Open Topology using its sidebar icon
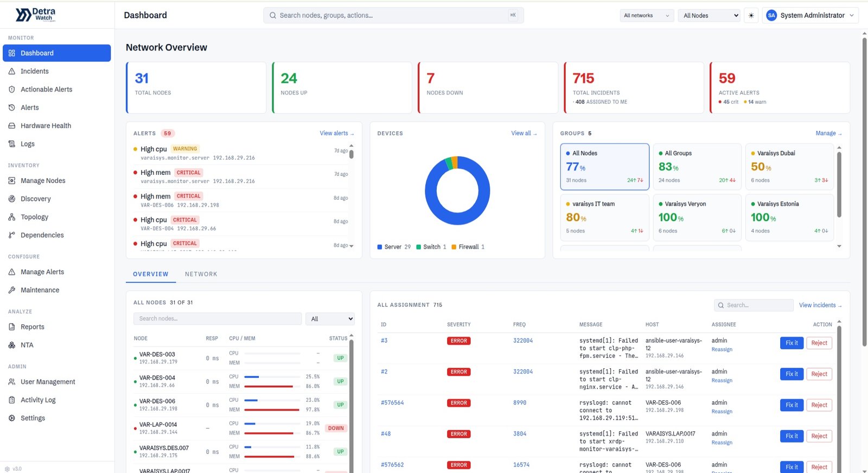 point(12,217)
